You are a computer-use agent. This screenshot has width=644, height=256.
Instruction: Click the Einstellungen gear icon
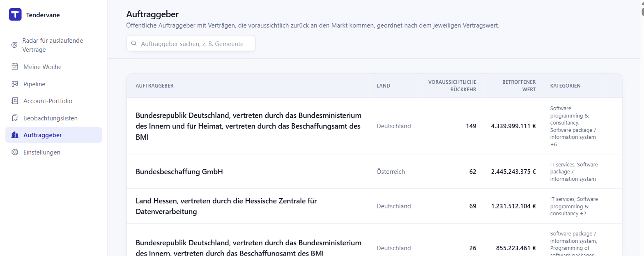pyautogui.click(x=15, y=152)
